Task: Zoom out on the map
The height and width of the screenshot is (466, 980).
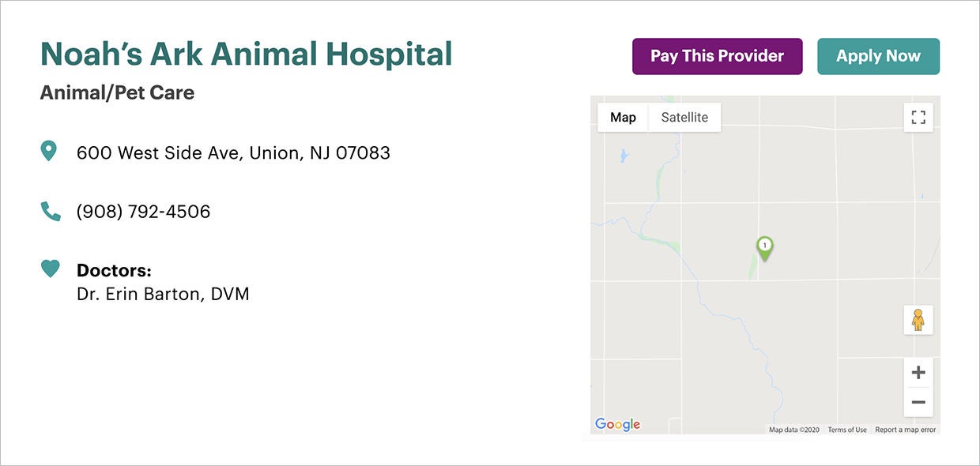Action: pos(918,403)
